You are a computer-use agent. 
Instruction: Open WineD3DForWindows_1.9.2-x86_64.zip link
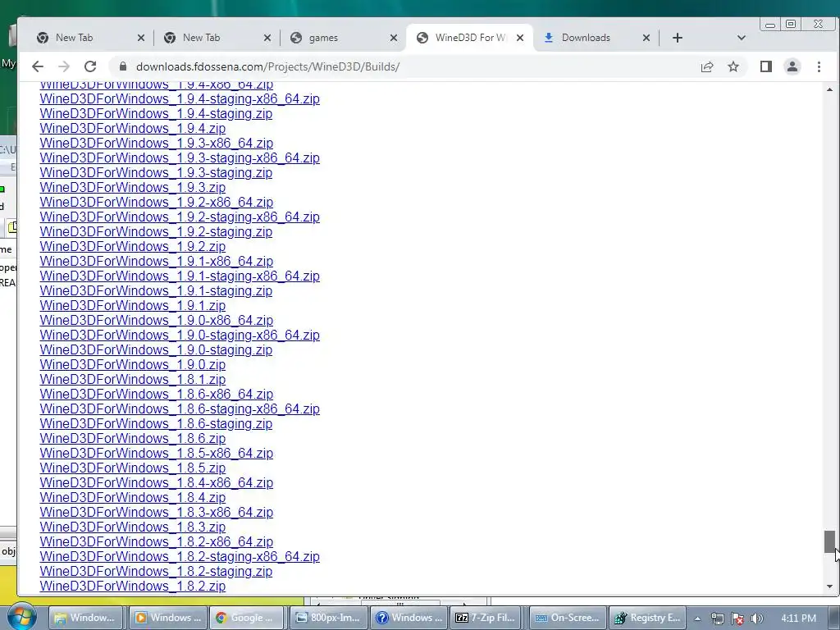point(157,202)
